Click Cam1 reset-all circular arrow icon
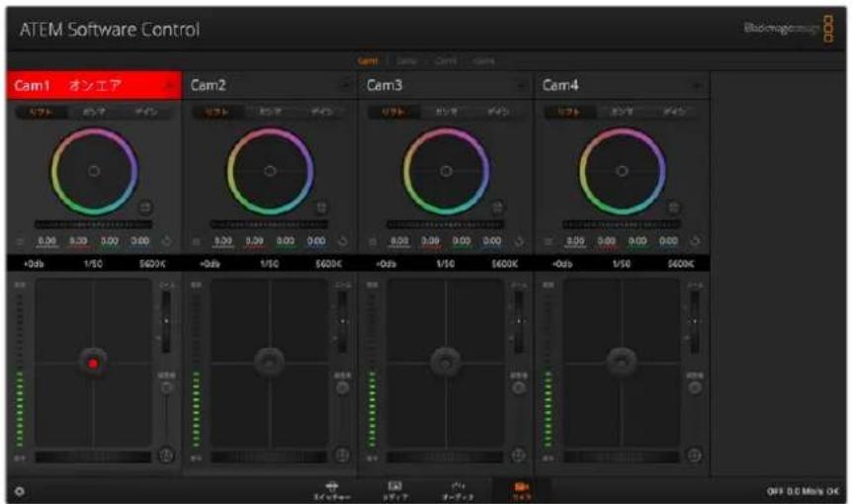Viewport: 852px width, 504px height. pos(167,240)
